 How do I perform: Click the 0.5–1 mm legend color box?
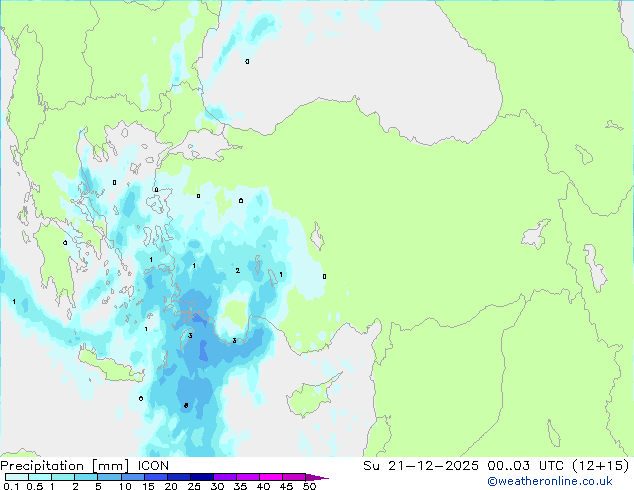(40, 477)
